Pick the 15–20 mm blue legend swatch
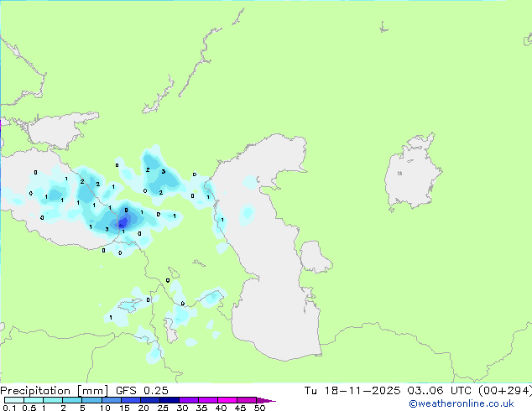Viewport: 532px width, 411px height. 131,400
